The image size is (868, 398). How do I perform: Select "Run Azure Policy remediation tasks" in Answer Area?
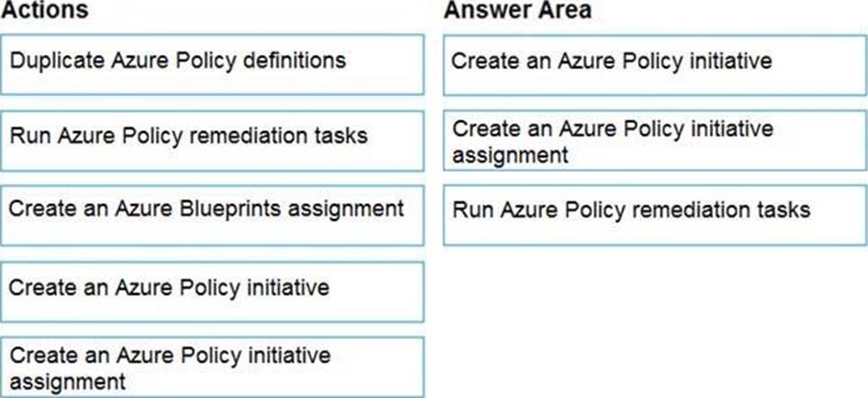[655, 215]
